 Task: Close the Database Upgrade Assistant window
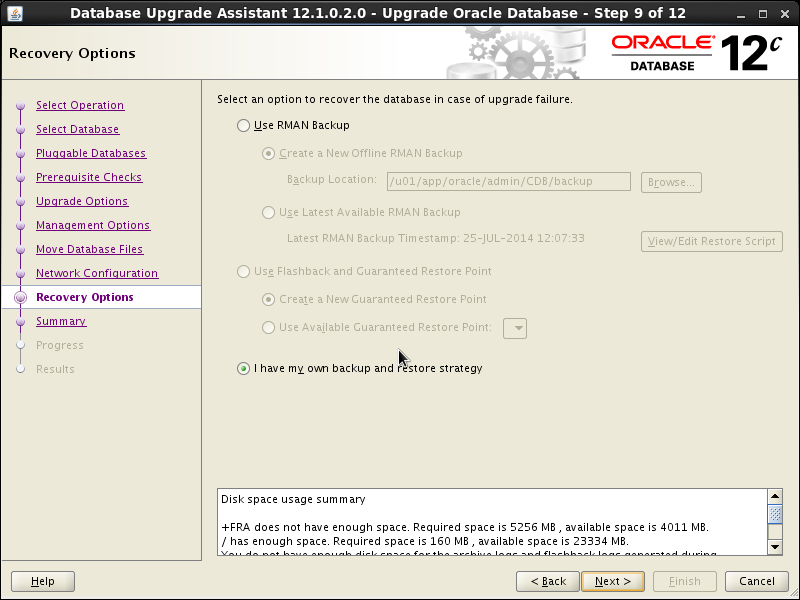[x=785, y=14]
